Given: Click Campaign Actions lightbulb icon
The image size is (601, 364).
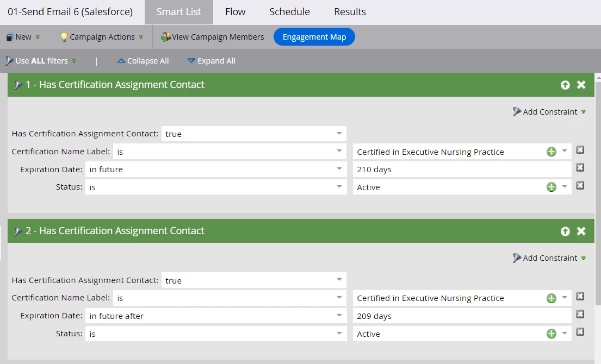Looking at the screenshot, I should pyautogui.click(x=64, y=37).
